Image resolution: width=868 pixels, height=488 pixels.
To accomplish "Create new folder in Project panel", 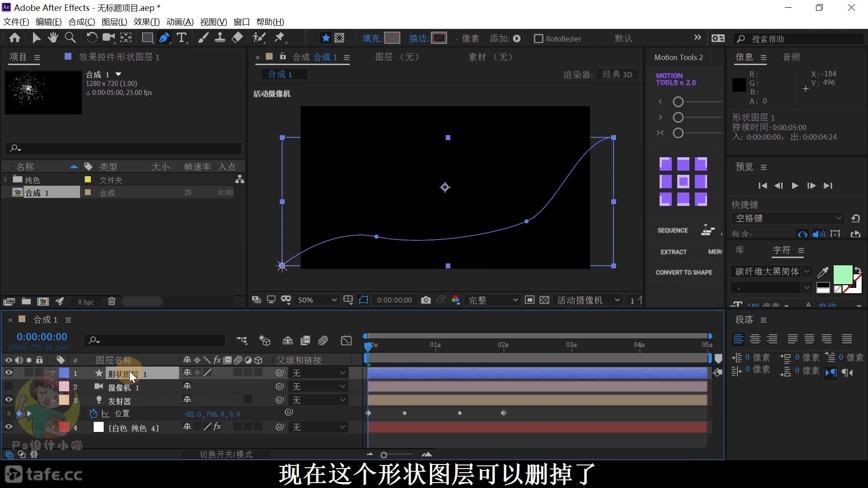I will click(26, 301).
